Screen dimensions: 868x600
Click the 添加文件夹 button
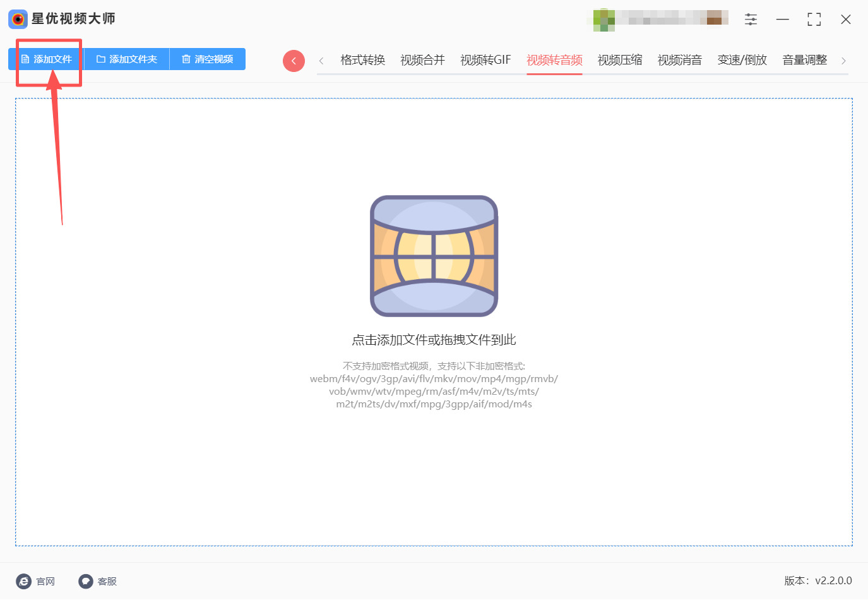(127, 59)
